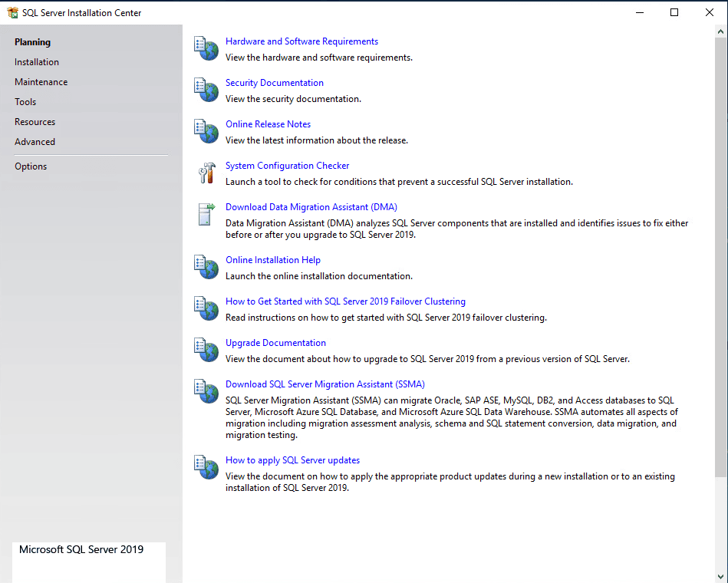The height and width of the screenshot is (583, 728).
Task: Select the Installation section in sidebar
Action: [37, 61]
